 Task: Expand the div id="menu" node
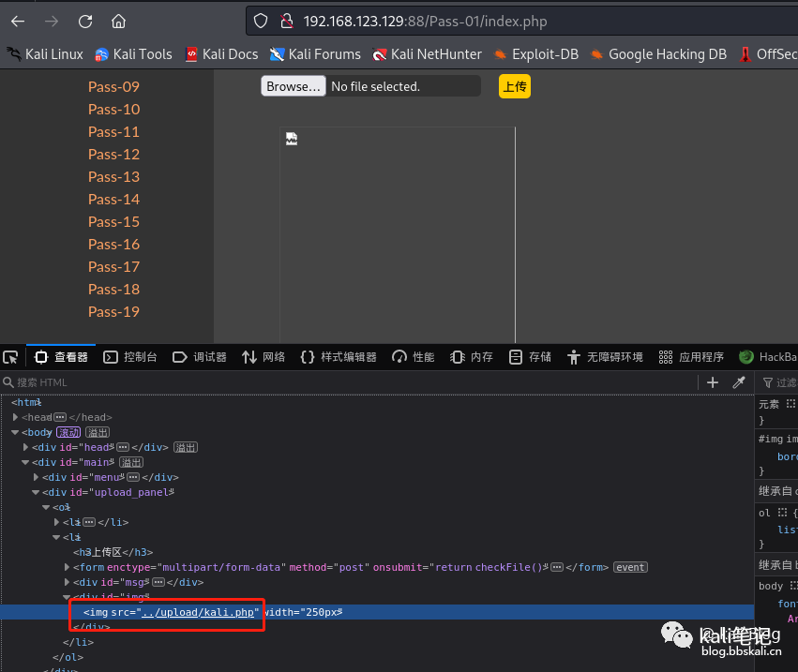[36, 477]
